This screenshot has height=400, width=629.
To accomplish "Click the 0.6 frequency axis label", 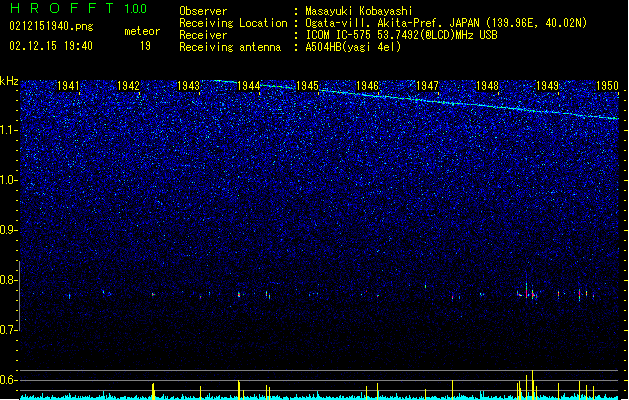I will pos(9,380).
